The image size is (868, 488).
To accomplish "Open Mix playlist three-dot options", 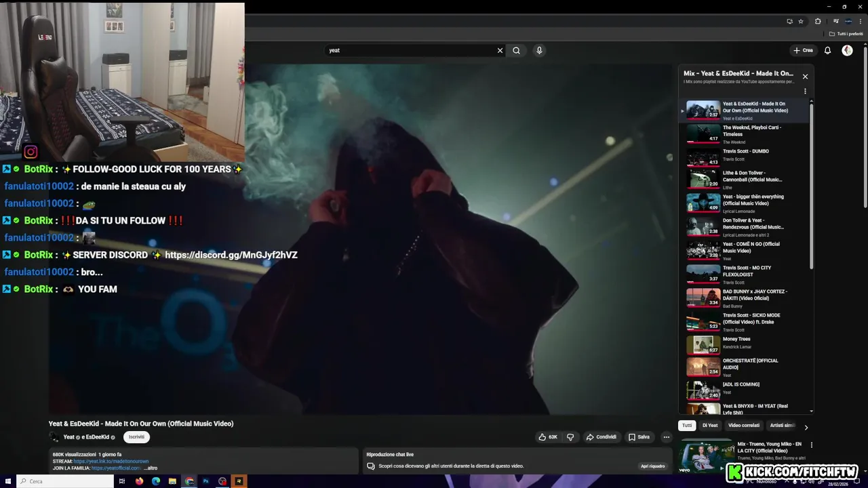I will tap(805, 91).
